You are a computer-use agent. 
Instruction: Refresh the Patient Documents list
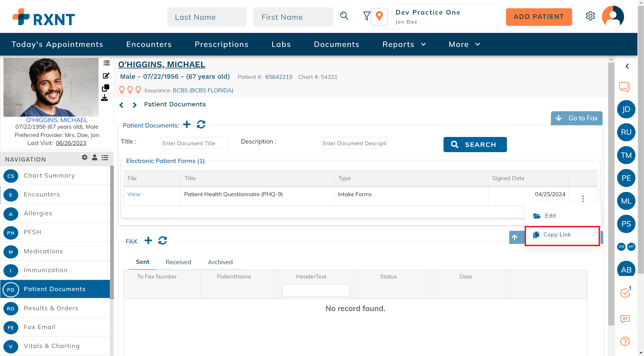point(201,124)
